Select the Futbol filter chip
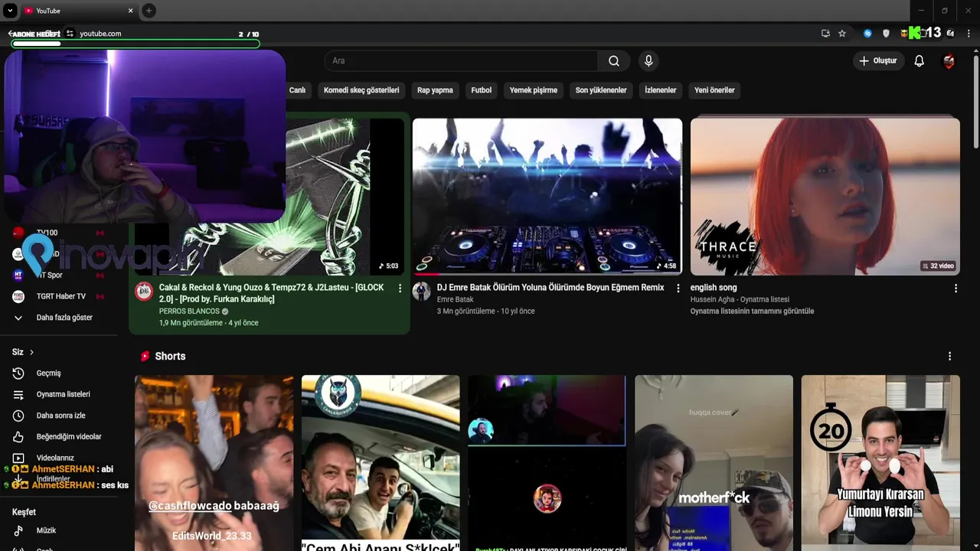The height and width of the screenshot is (551, 980). pyautogui.click(x=482, y=90)
